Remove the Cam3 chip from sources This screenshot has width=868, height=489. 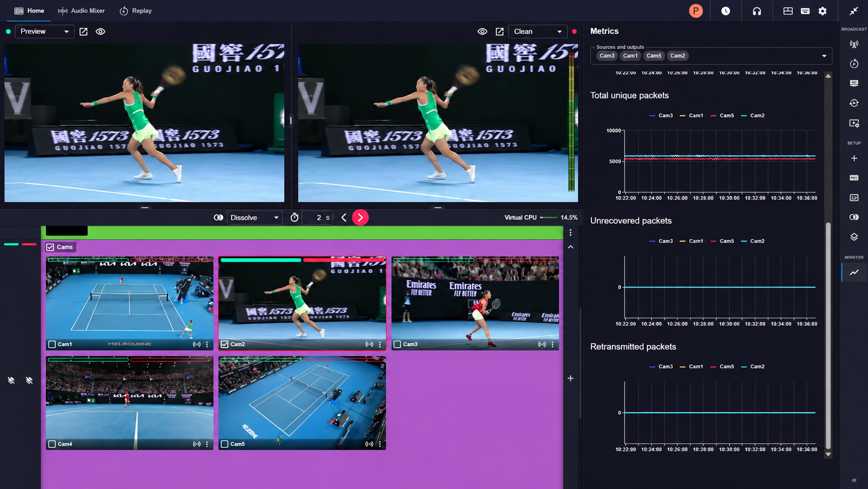point(607,56)
